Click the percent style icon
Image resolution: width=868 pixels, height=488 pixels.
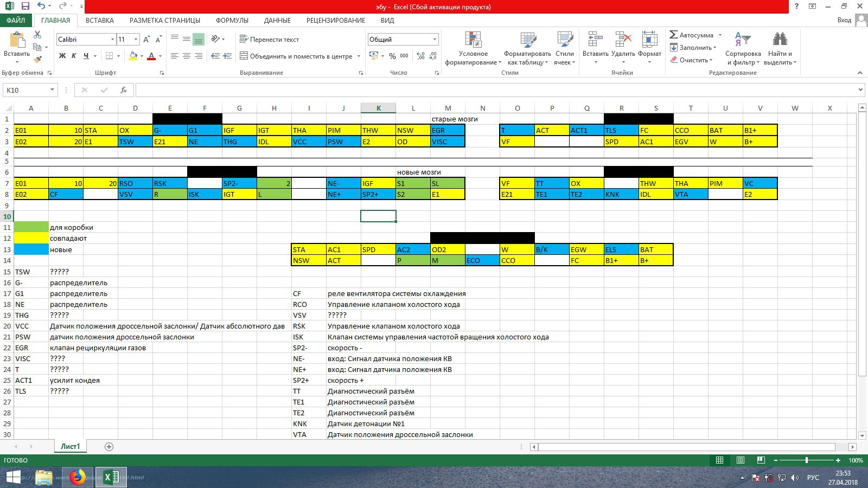392,56
